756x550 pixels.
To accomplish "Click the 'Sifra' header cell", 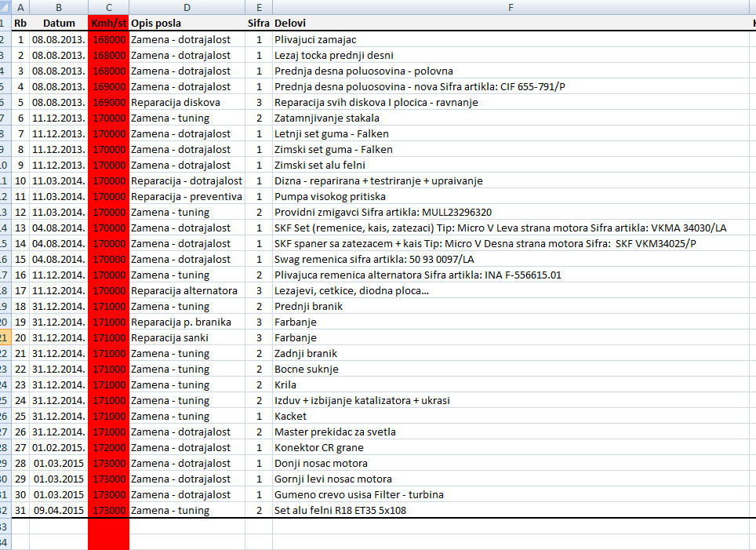I will pyautogui.click(x=259, y=24).
